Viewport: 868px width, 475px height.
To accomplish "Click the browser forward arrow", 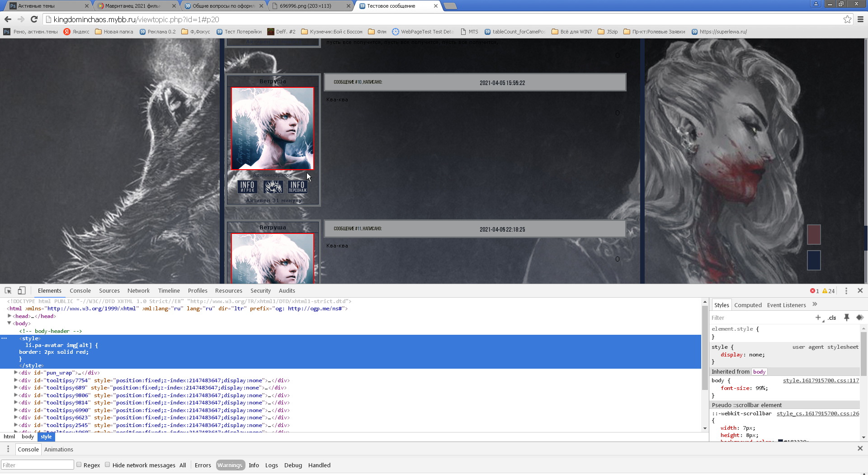I will [21, 19].
